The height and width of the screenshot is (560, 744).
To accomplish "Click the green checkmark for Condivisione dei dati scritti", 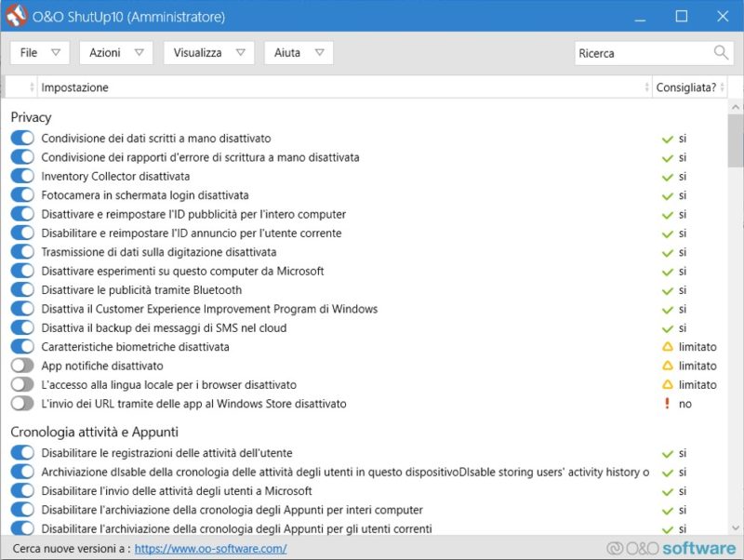I will pyautogui.click(x=668, y=139).
